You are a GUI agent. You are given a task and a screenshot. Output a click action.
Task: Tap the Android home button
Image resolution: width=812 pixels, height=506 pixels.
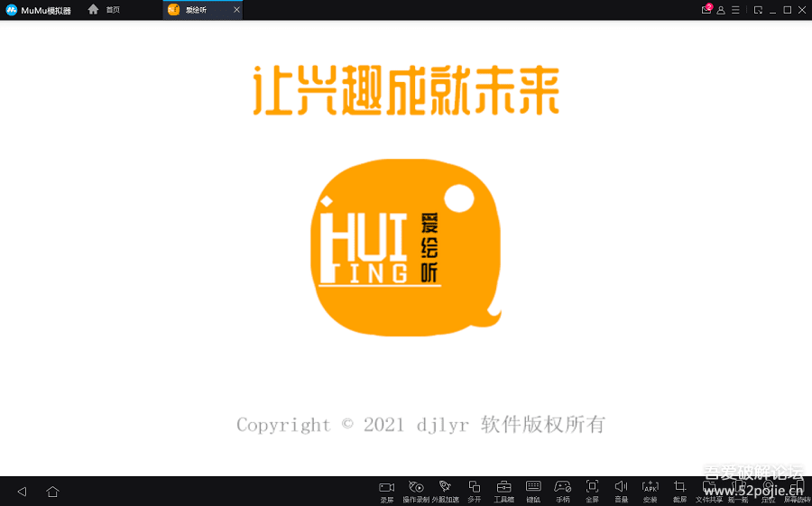tap(52, 491)
